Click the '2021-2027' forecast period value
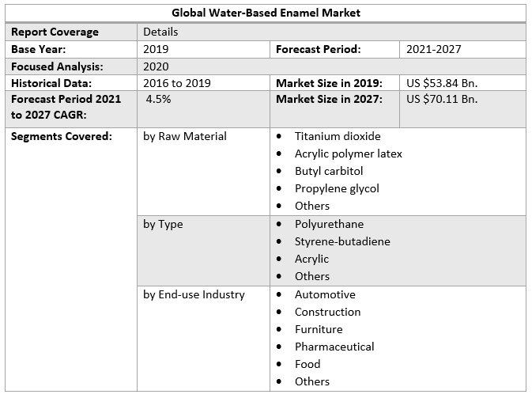This screenshot has height=398, width=532. point(434,49)
